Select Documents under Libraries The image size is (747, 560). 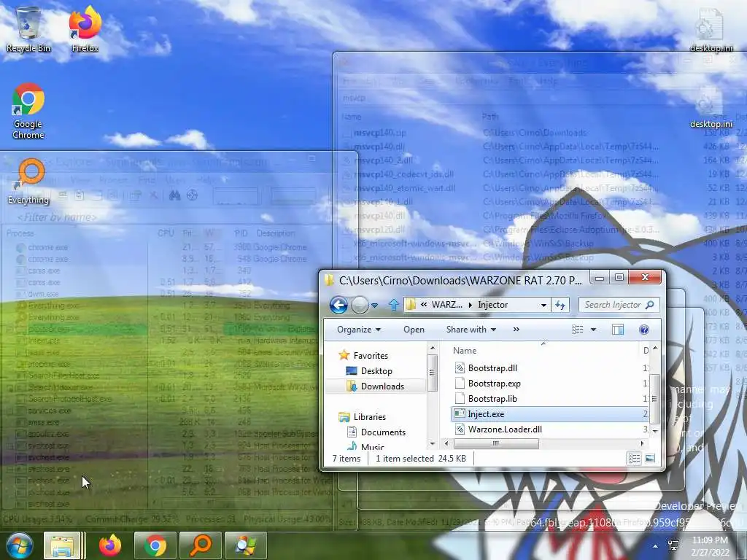pyautogui.click(x=382, y=432)
